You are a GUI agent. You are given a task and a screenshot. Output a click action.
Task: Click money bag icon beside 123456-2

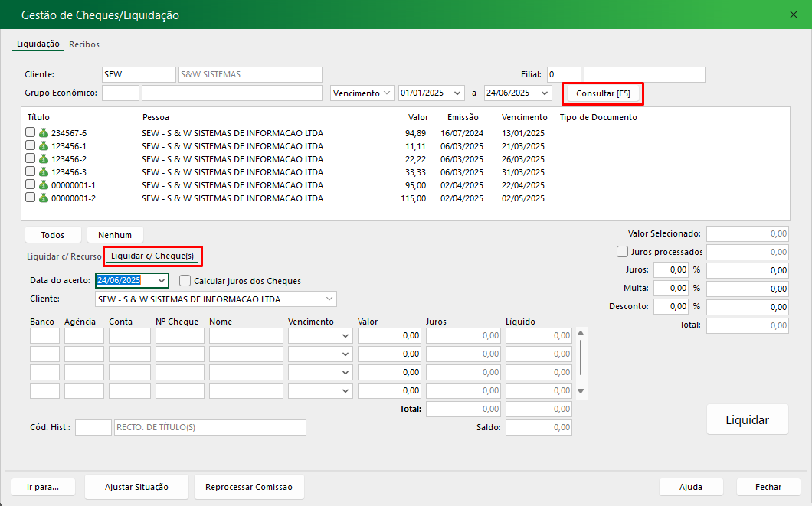coord(44,159)
